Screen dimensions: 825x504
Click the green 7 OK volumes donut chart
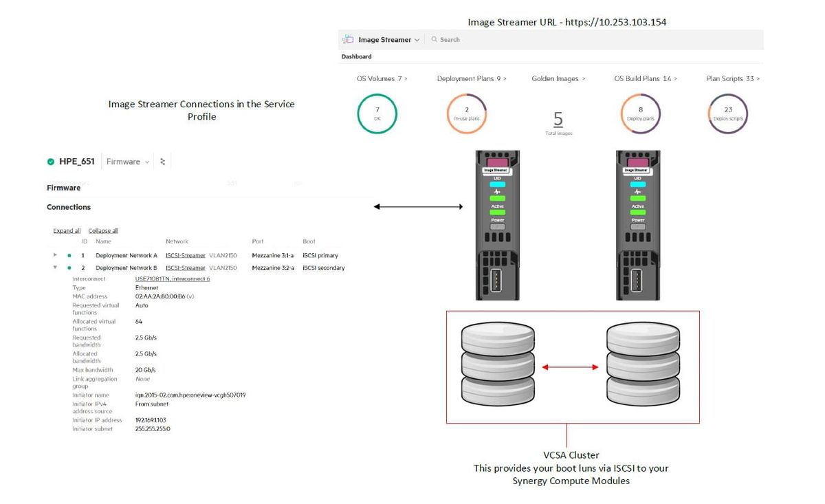pyautogui.click(x=377, y=113)
